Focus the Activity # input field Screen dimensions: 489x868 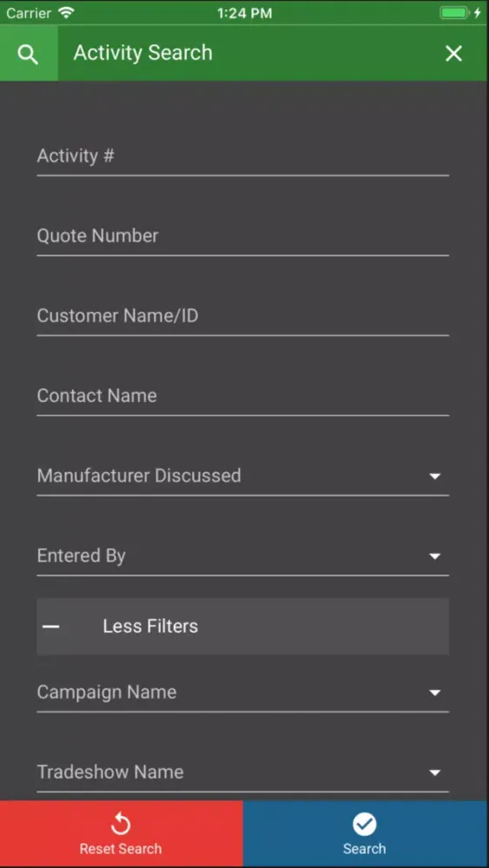[242, 156]
